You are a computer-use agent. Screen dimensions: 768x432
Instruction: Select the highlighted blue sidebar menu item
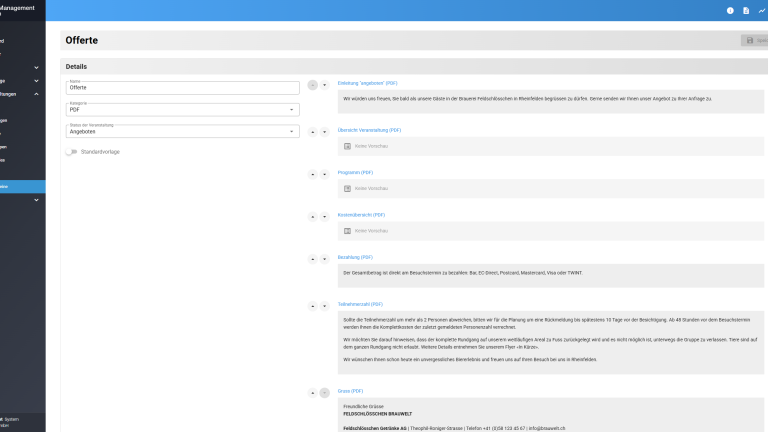22,186
